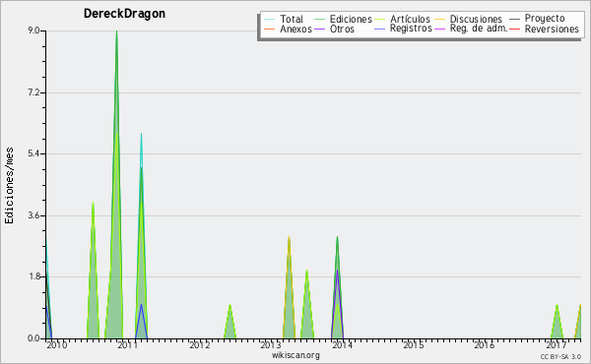591x364 pixels.
Task: Click the 3.6 y-axis label
Action: click(33, 215)
